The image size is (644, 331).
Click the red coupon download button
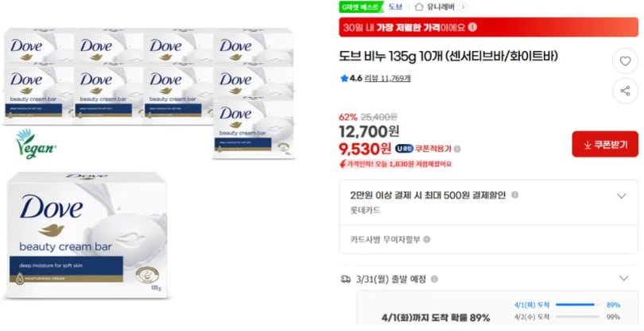pos(605,144)
